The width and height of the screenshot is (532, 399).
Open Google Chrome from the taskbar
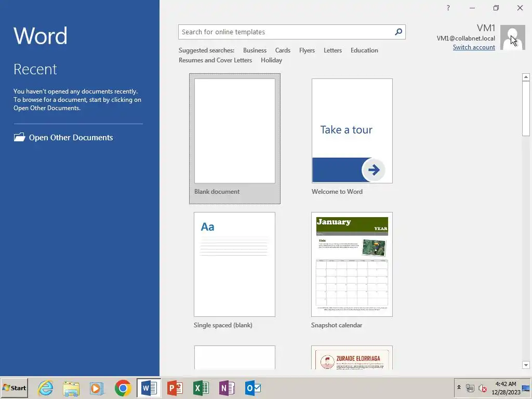123,388
